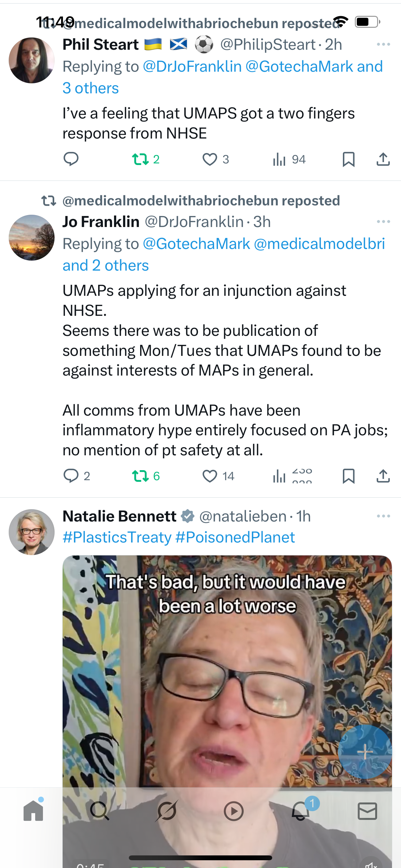Like Jo Franklin's tweet

[x=210, y=476]
